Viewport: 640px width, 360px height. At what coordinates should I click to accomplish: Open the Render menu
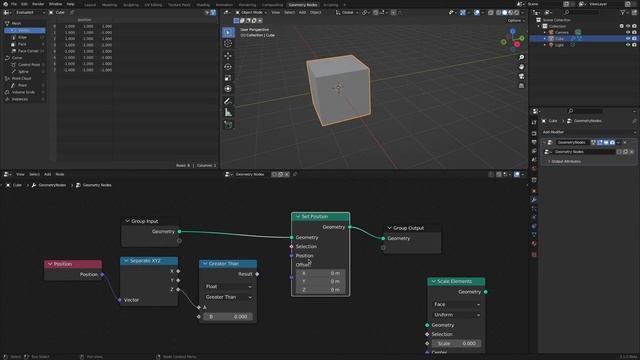[x=38, y=4]
